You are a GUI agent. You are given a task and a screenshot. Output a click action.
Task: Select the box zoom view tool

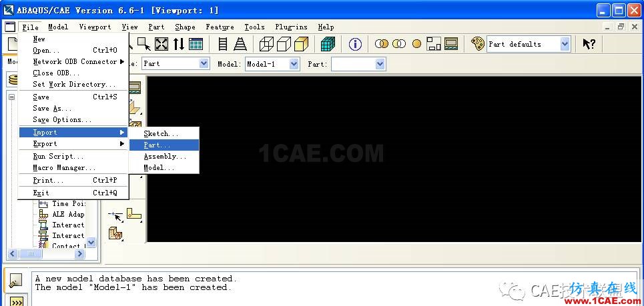[144, 43]
